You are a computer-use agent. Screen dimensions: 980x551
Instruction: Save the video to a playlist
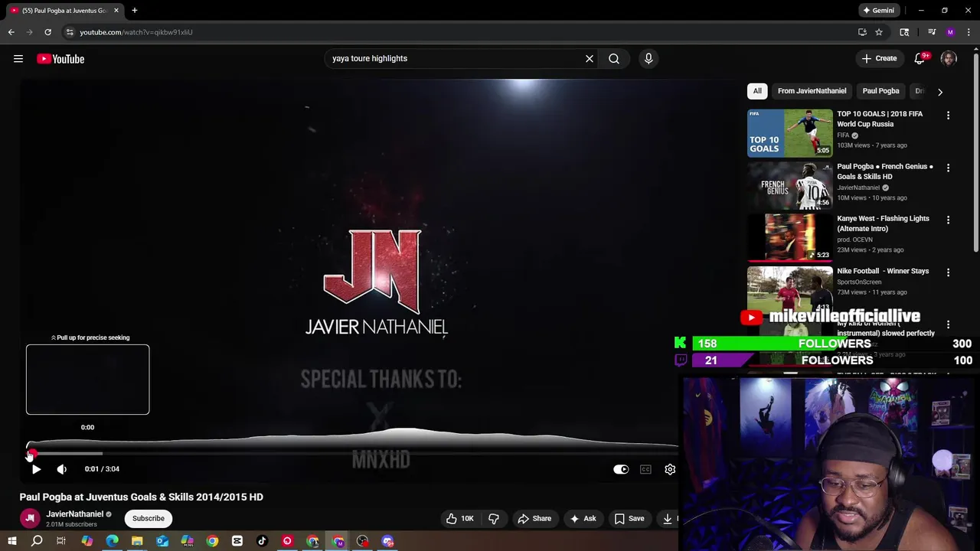629,518
